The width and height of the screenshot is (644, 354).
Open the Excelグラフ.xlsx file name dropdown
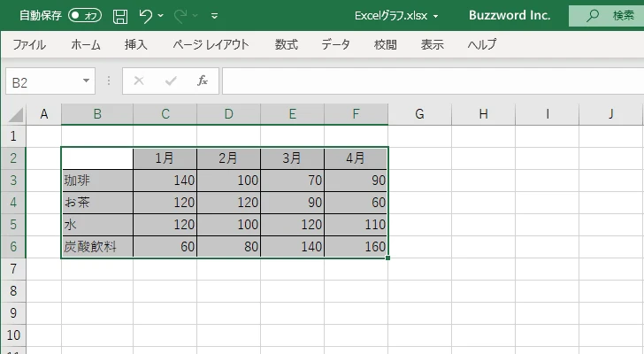[x=436, y=17]
